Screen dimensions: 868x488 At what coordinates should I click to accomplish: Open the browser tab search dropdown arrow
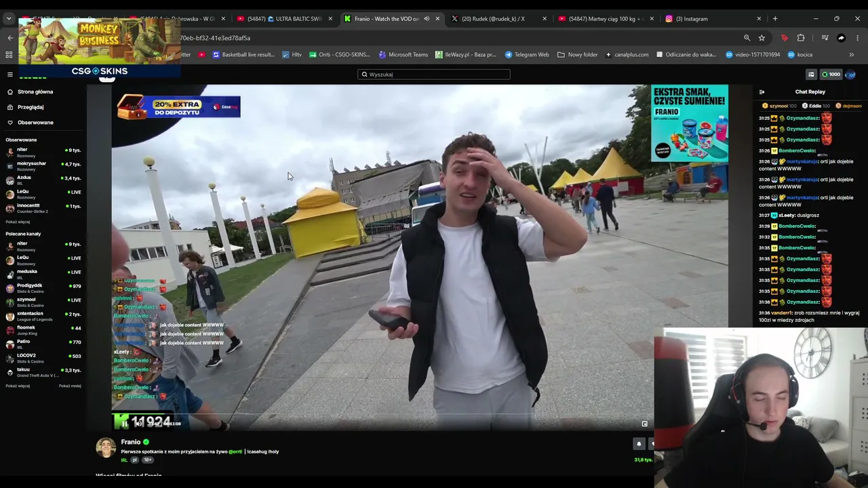coord(9,19)
